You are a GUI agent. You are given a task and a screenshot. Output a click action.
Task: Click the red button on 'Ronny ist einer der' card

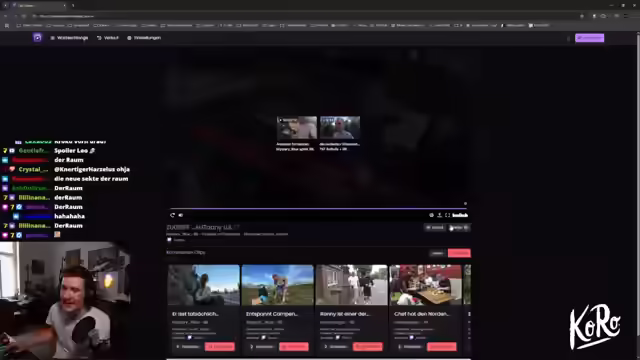368,347
